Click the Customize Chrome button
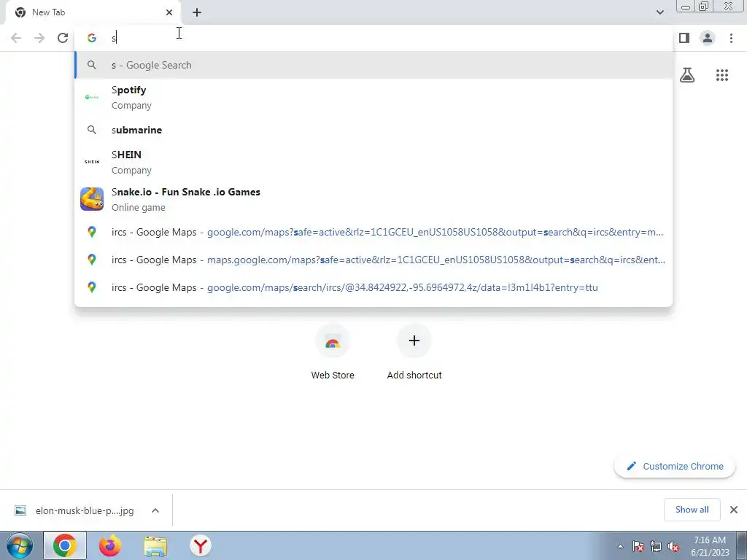This screenshot has height=560, width=747. click(x=675, y=466)
